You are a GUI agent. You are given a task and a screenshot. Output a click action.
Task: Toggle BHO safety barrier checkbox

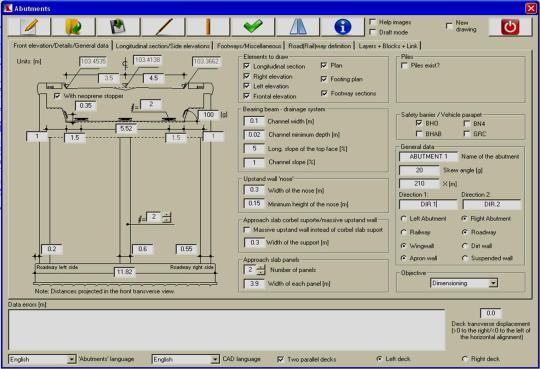tap(419, 123)
